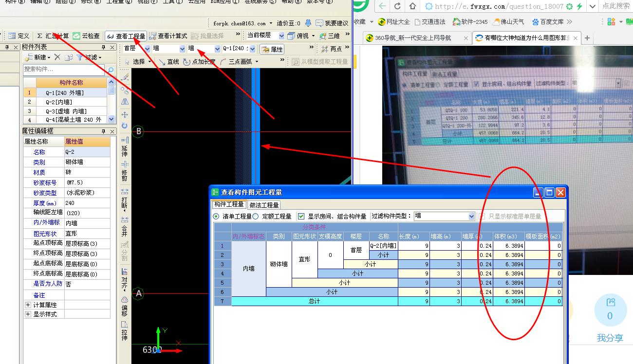Delete component with the X icon
The image size is (633, 364).
(x=57, y=57)
